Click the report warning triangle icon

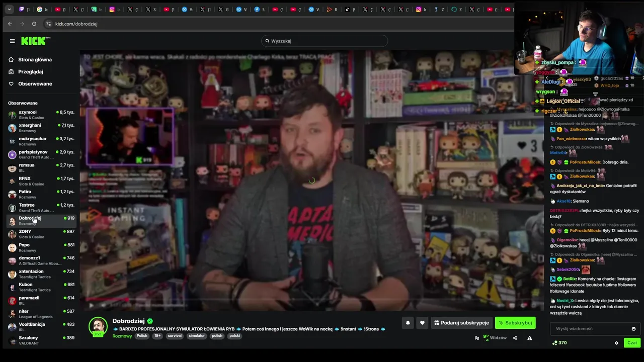[x=529, y=338]
